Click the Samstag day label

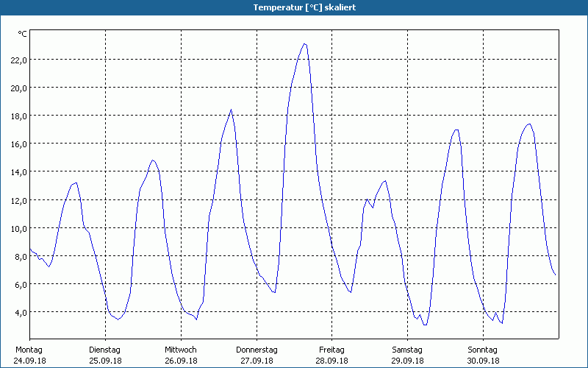[407, 350]
